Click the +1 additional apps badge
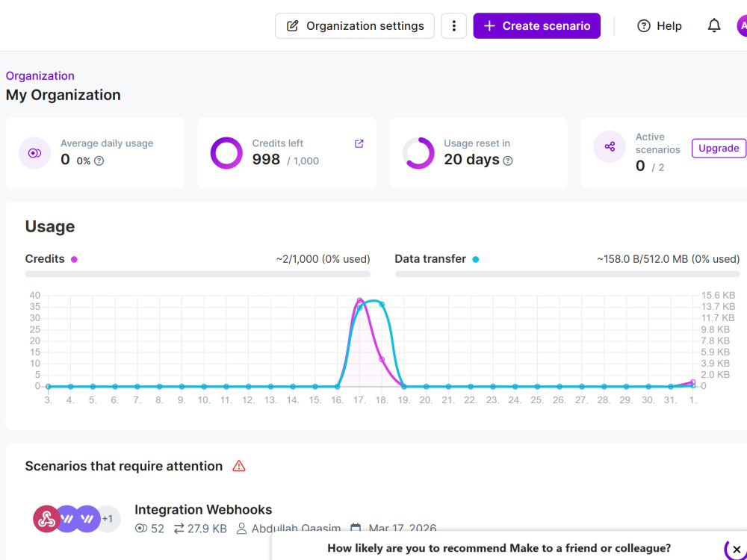The width and height of the screenshot is (747, 560). click(108, 519)
